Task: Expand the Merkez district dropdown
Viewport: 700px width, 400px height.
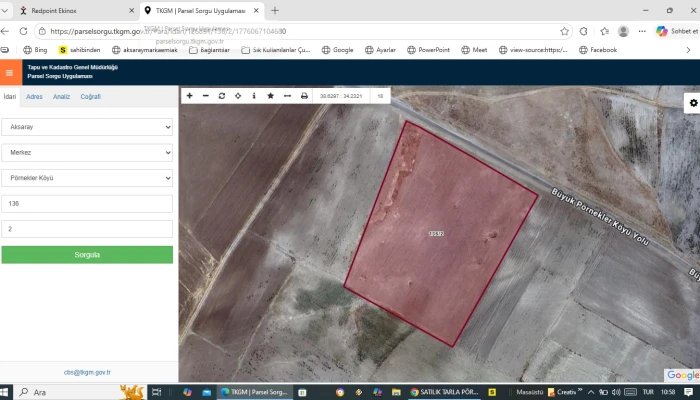Action: (87, 153)
